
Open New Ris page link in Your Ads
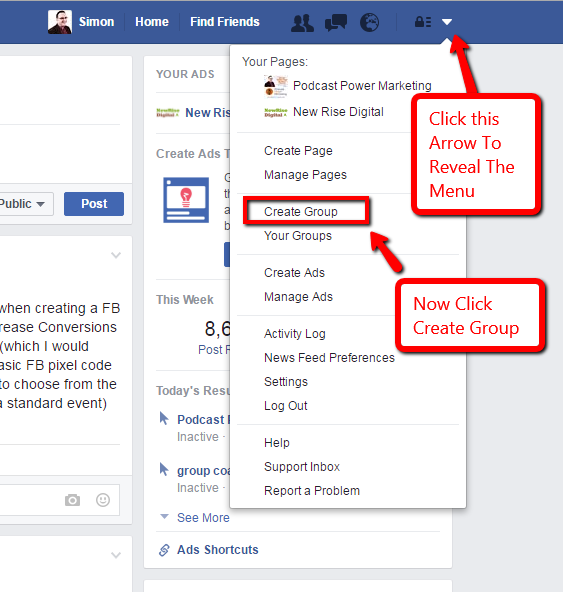[207, 113]
